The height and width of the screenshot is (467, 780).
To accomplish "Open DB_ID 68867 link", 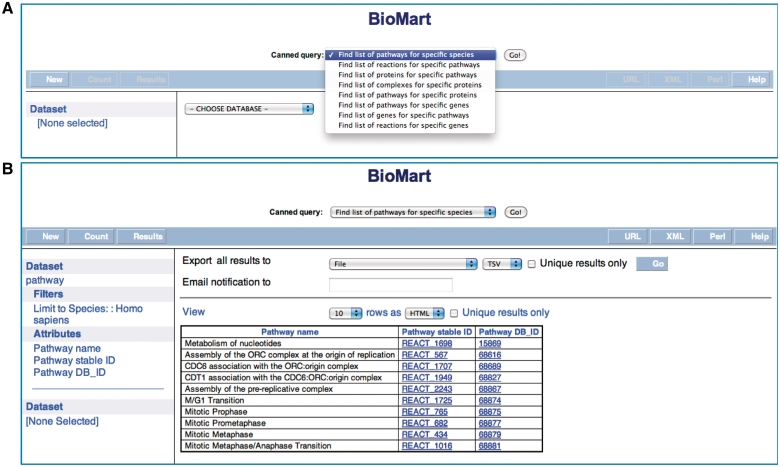I will (489, 389).
